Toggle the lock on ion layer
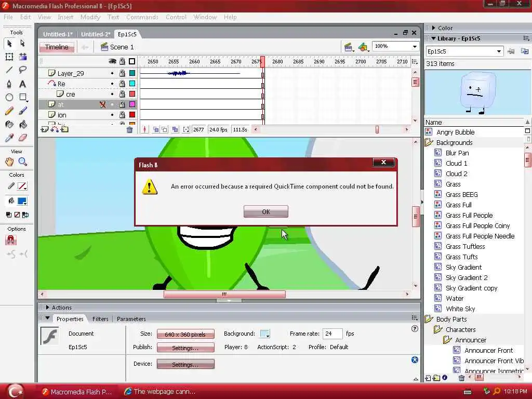The width and height of the screenshot is (532, 399). [x=122, y=115]
